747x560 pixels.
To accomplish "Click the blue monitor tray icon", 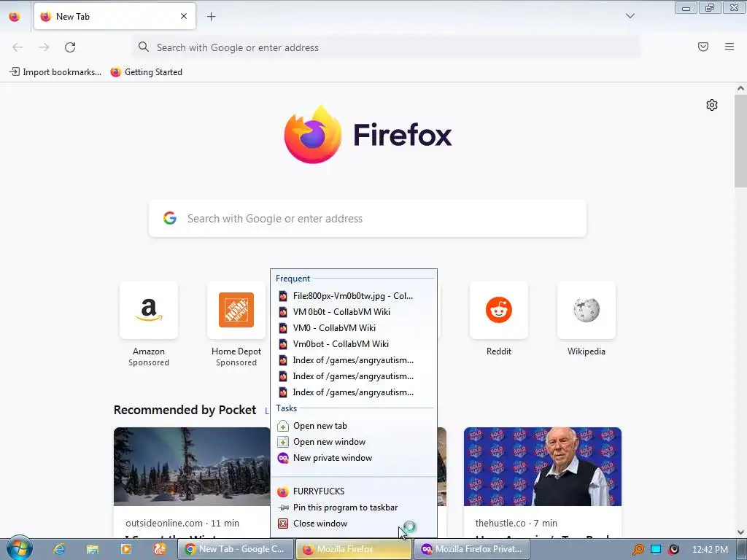I will (x=656, y=550).
